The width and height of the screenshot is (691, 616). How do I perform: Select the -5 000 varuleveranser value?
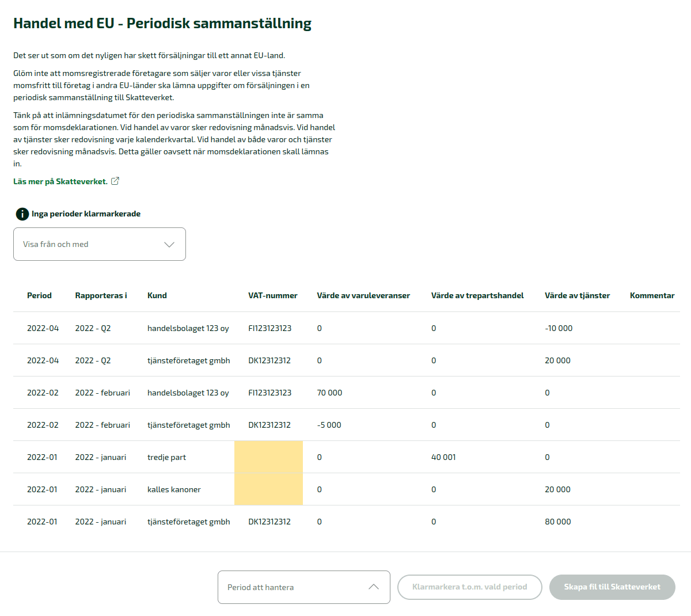pos(329,425)
